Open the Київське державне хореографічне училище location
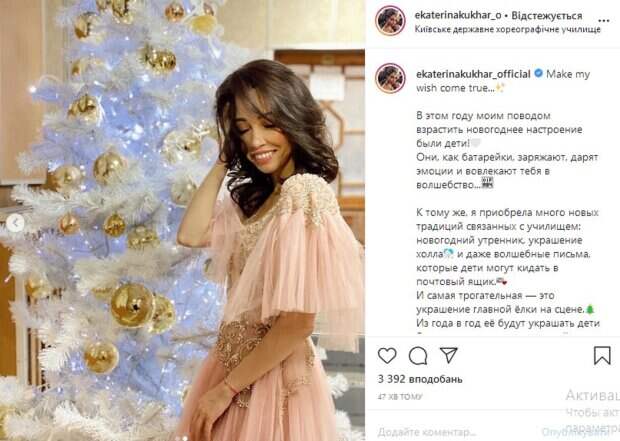 tap(507, 29)
